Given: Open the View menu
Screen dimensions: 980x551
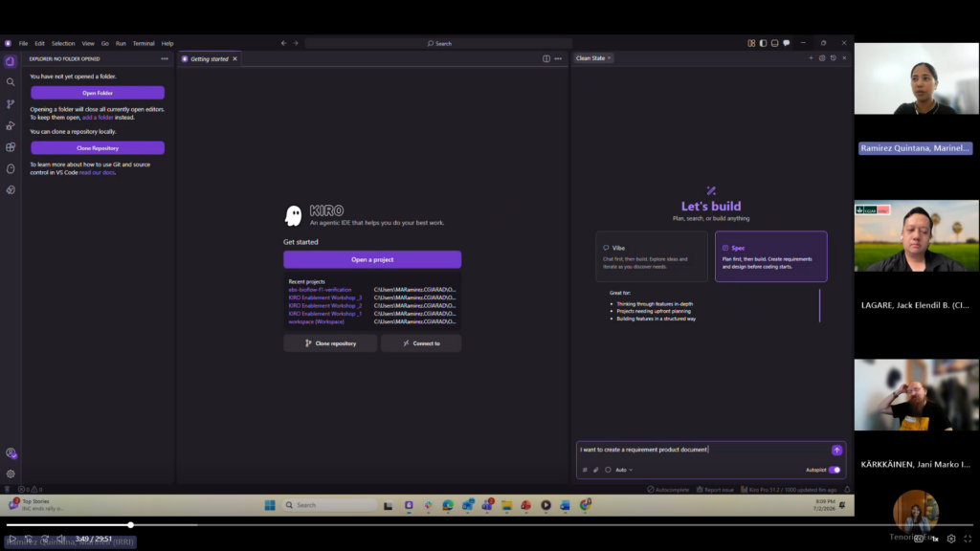Looking at the screenshot, I should click(88, 43).
